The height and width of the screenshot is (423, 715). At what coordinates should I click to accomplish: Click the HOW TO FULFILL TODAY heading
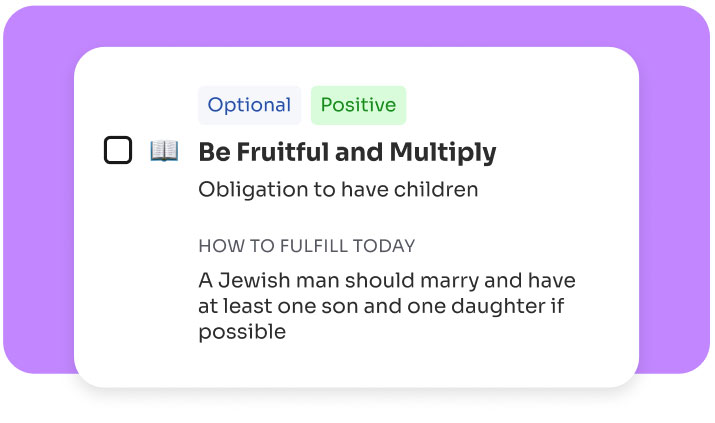[306, 246]
